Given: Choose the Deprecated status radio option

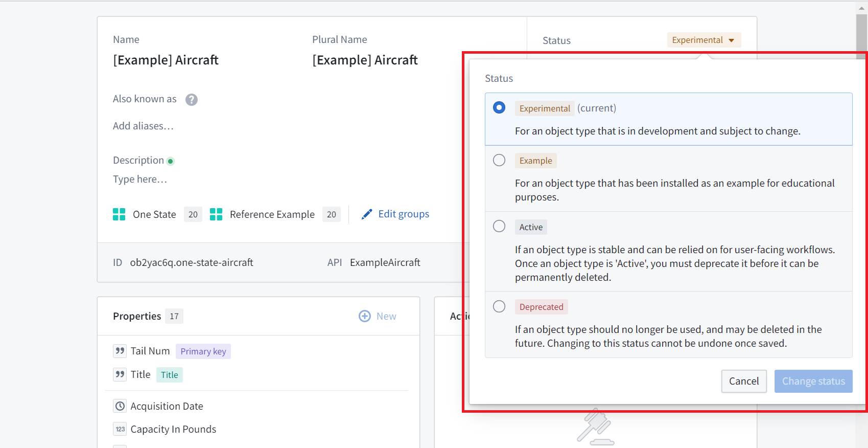Looking at the screenshot, I should point(499,306).
